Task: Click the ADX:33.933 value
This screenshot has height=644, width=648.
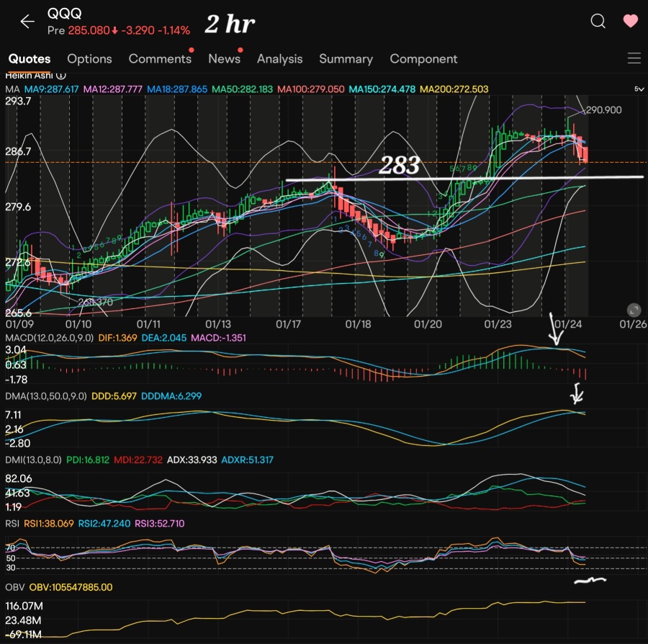Action: (192, 460)
